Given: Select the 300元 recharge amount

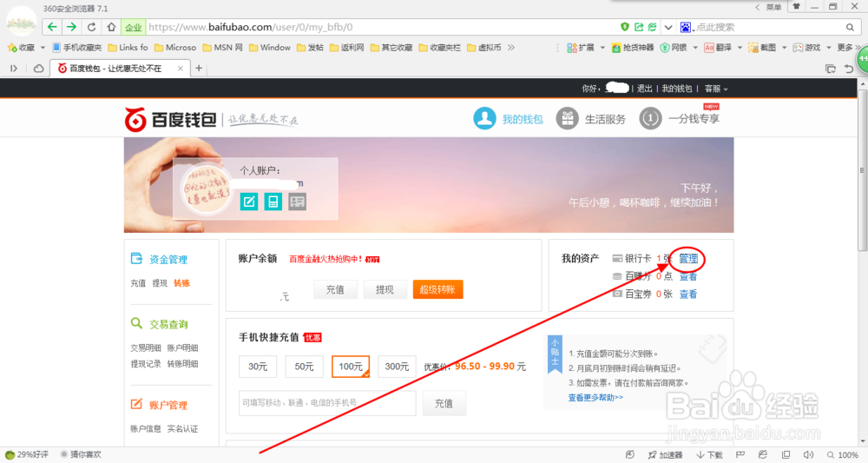Looking at the screenshot, I should pos(397,367).
